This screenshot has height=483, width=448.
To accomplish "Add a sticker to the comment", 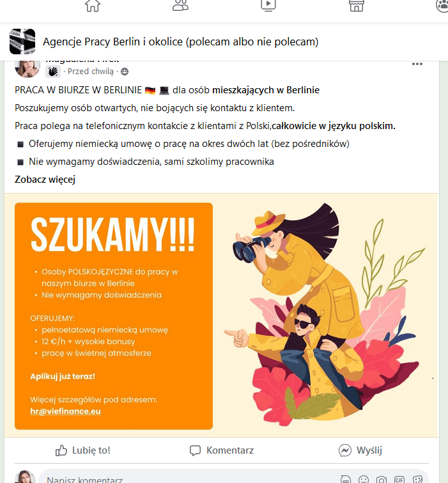I will (417, 480).
